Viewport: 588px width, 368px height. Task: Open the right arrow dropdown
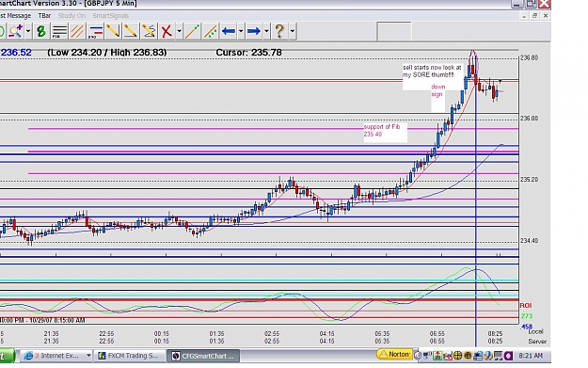coord(266,31)
